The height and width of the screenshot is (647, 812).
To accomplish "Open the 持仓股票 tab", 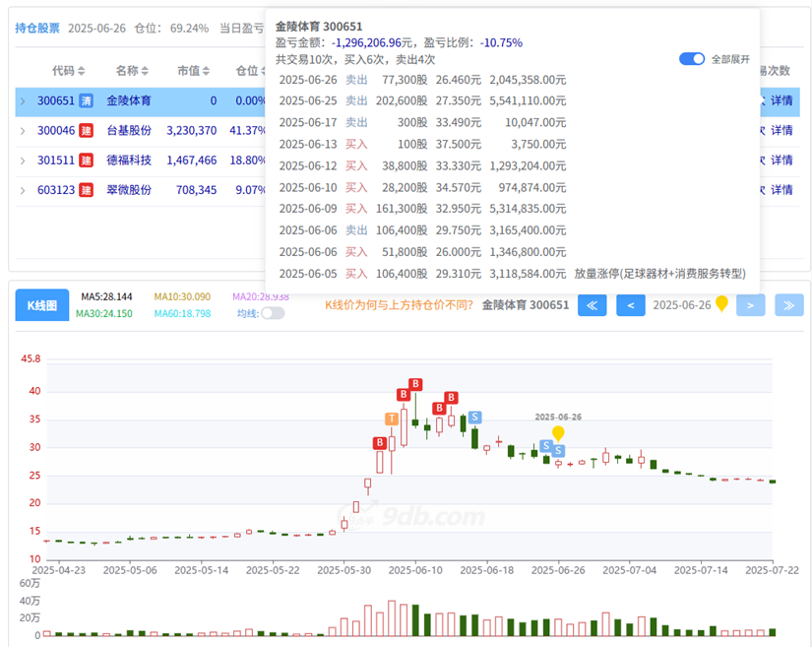I will pos(37,28).
